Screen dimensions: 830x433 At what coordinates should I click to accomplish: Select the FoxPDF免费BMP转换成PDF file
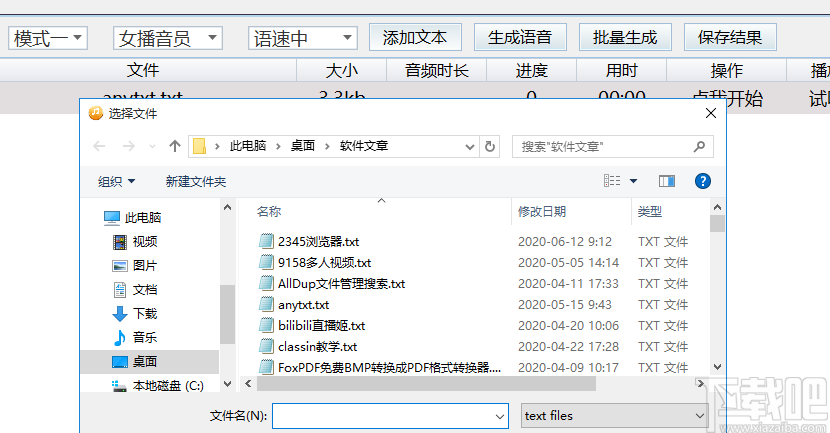[x=389, y=367]
